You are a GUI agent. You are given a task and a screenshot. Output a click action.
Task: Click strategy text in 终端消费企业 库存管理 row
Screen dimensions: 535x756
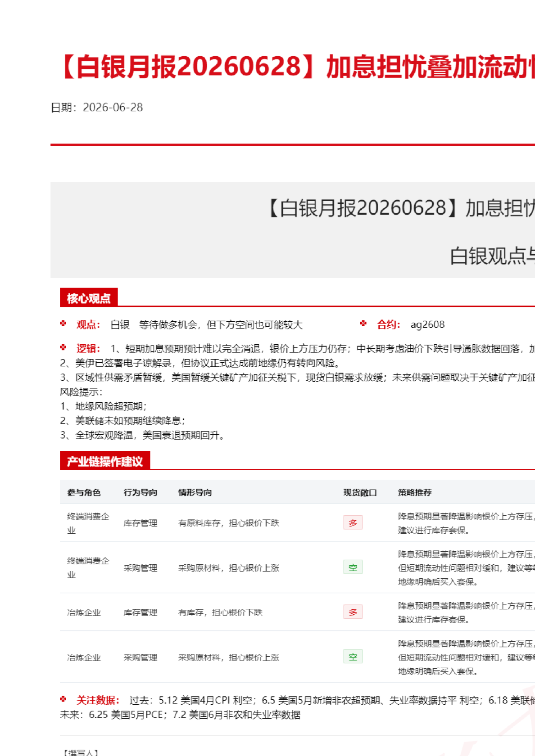click(x=467, y=523)
